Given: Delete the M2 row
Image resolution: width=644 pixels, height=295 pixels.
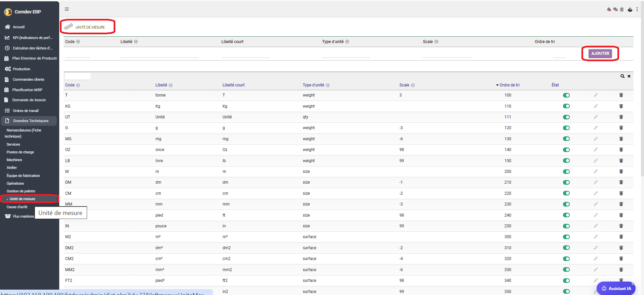Looking at the screenshot, I should (x=621, y=237).
